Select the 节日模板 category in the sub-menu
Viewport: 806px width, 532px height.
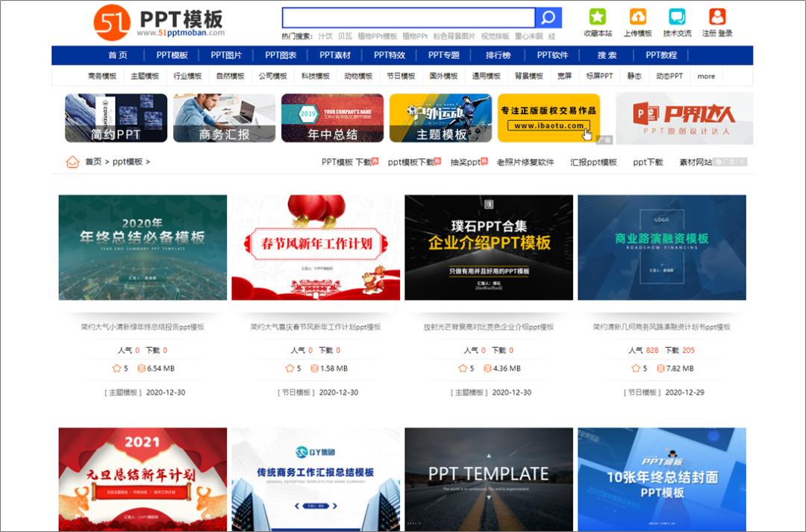pos(400,75)
